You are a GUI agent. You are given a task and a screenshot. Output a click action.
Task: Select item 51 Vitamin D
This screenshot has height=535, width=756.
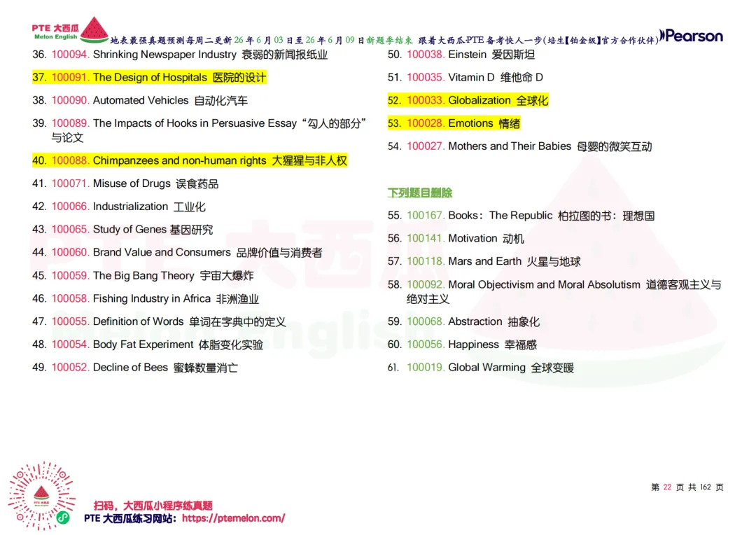[465, 78]
